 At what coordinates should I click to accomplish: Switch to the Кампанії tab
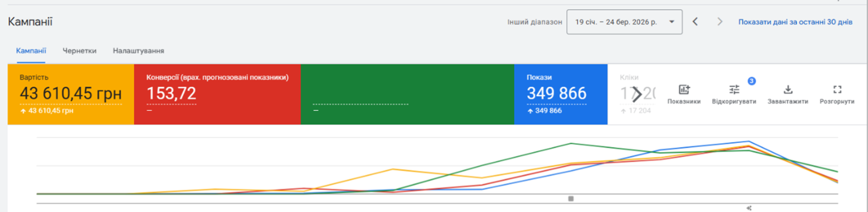[31, 51]
